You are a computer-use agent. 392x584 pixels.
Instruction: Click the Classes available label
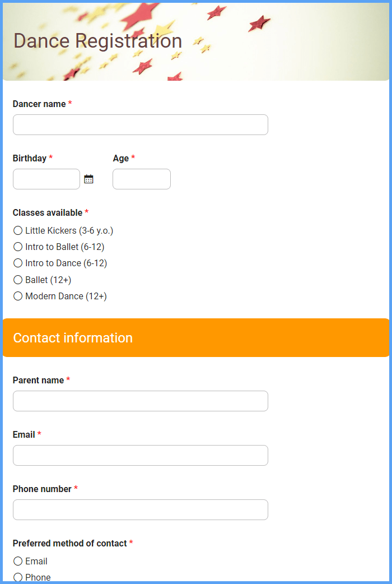tap(48, 212)
